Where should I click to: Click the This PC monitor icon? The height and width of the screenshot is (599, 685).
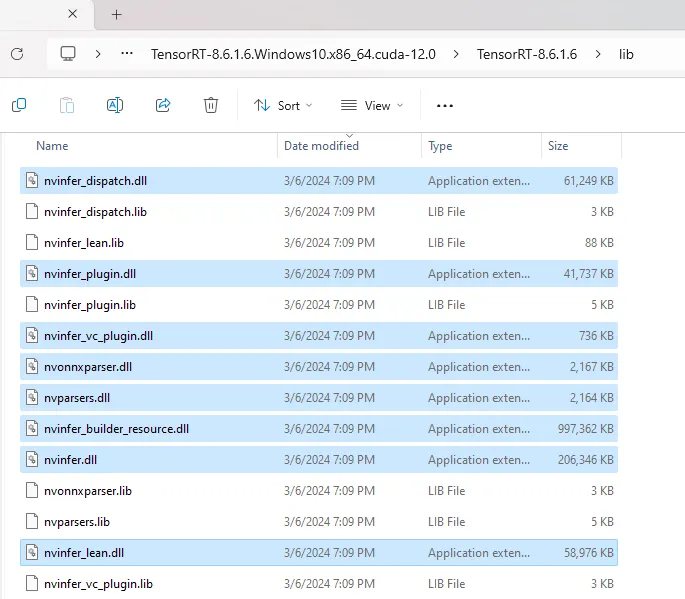(x=68, y=54)
